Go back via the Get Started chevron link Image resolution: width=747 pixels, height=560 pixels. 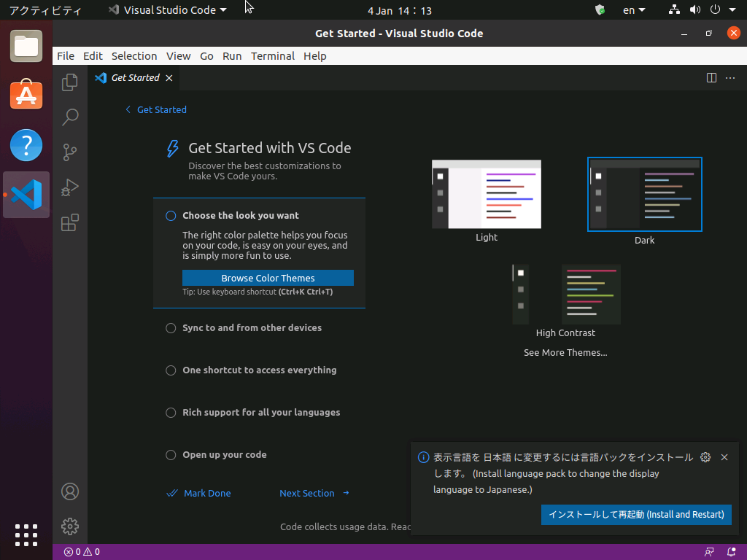point(156,109)
